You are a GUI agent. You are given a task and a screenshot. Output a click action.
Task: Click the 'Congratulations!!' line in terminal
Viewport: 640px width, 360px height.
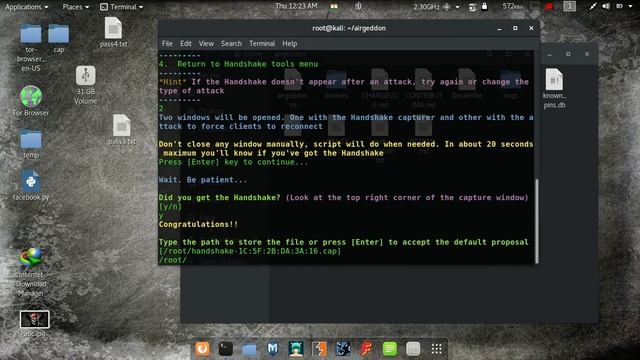(198, 224)
